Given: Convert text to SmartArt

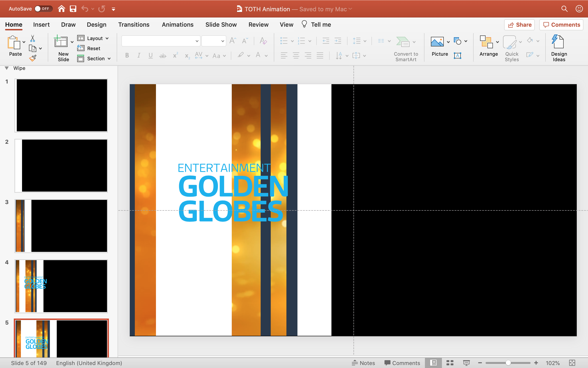Looking at the screenshot, I should [406, 49].
